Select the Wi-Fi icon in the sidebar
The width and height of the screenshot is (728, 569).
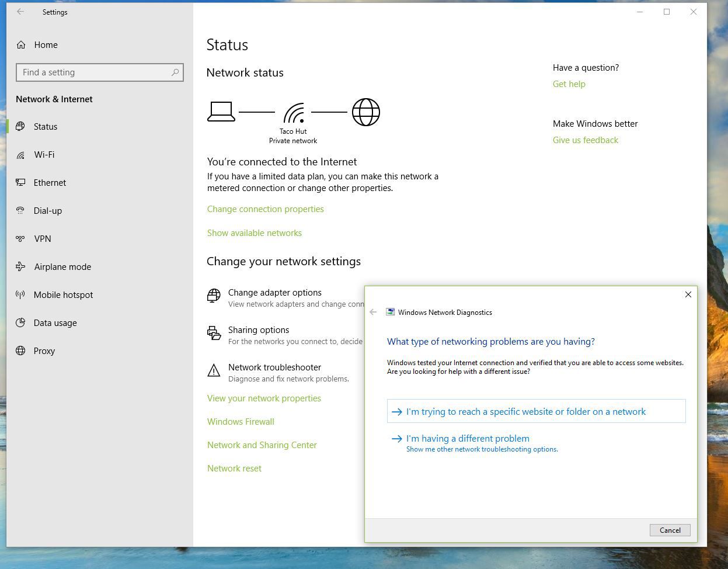[x=21, y=155]
